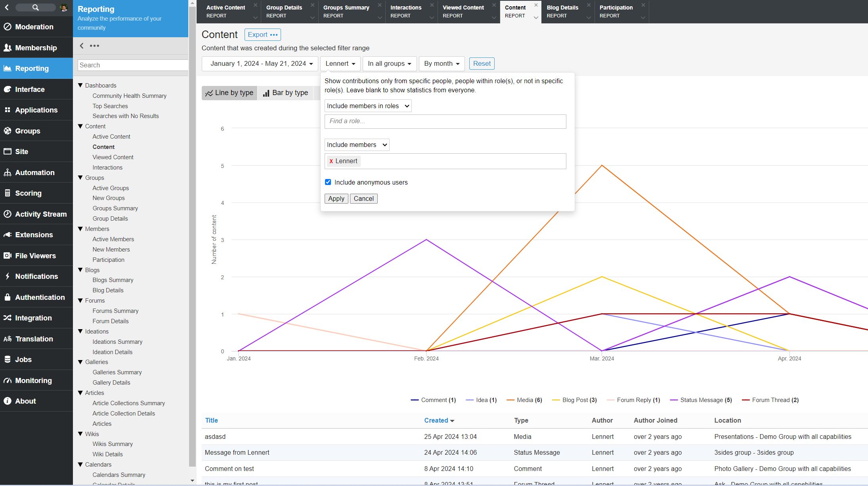Click the Reporting chart icon

8,68
